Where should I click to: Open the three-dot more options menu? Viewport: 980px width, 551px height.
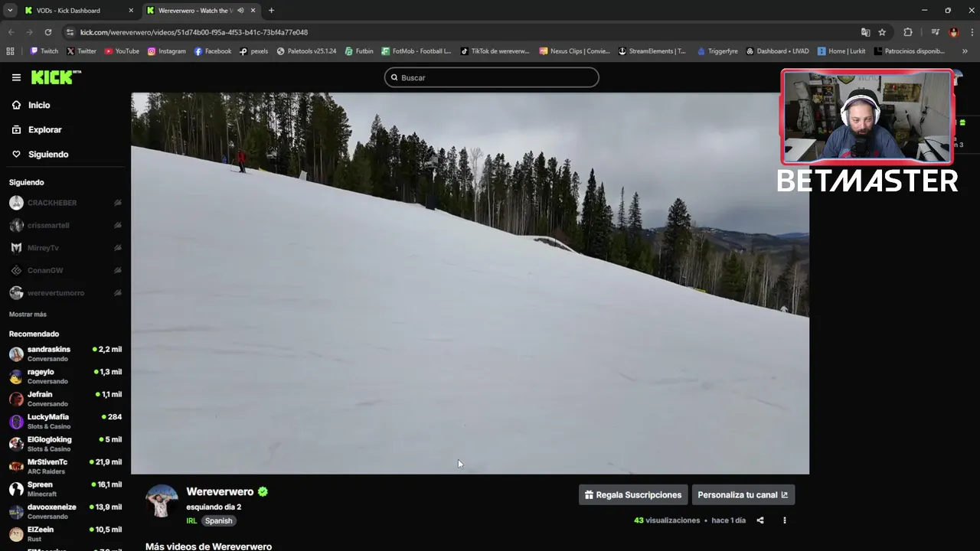(784, 520)
